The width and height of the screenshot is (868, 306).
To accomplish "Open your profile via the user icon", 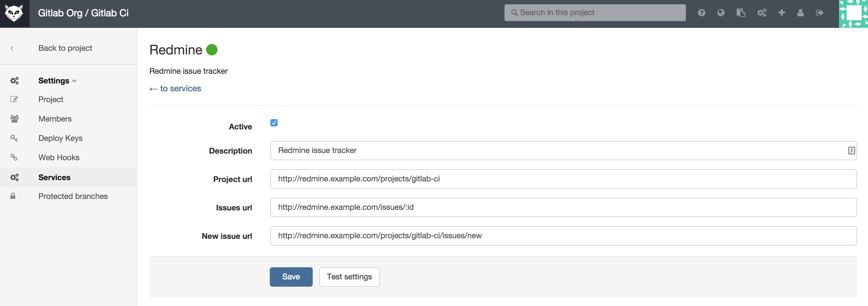I will (x=801, y=12).
